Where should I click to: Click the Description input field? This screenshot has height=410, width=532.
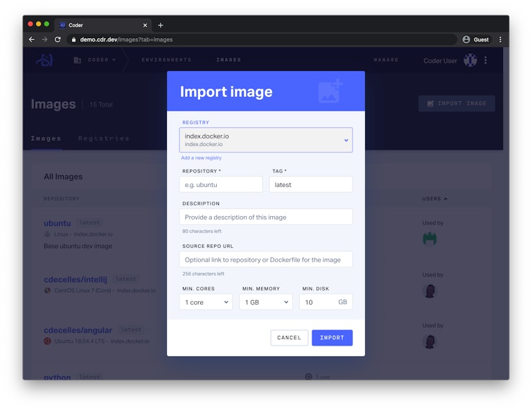click(266, 217)
